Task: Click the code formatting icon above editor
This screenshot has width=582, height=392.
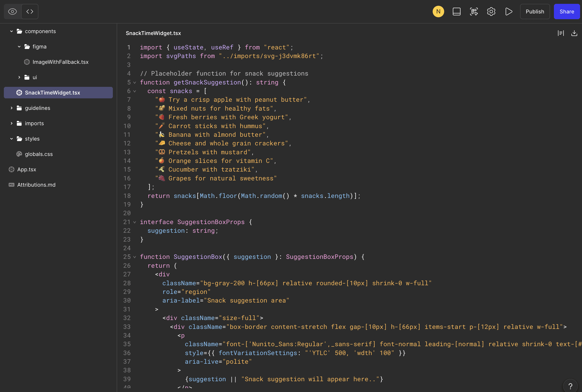Action: [561, 33]
